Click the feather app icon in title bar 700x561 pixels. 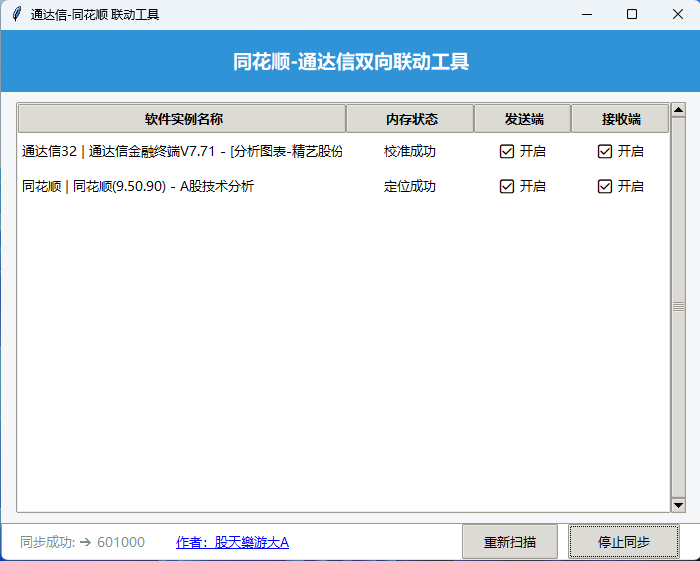pyautogui.click(x=17, y=14)
